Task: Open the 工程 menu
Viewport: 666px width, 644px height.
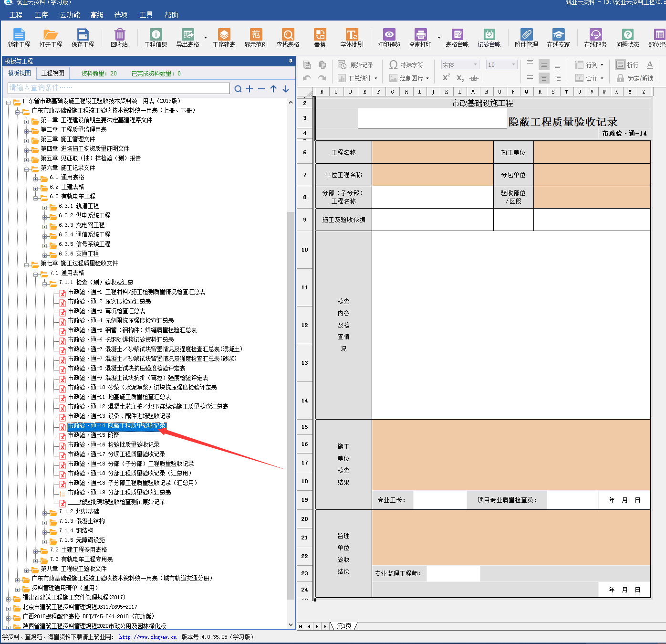Action: [16, 15]
